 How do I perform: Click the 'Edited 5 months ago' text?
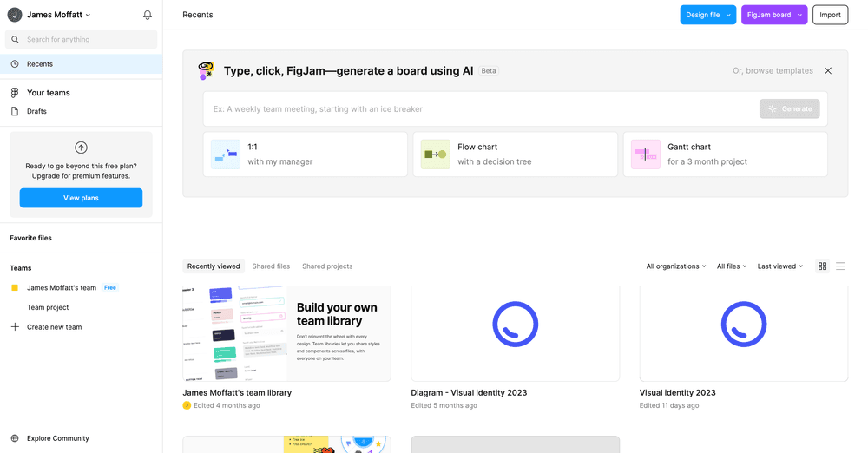pos(444,405)
